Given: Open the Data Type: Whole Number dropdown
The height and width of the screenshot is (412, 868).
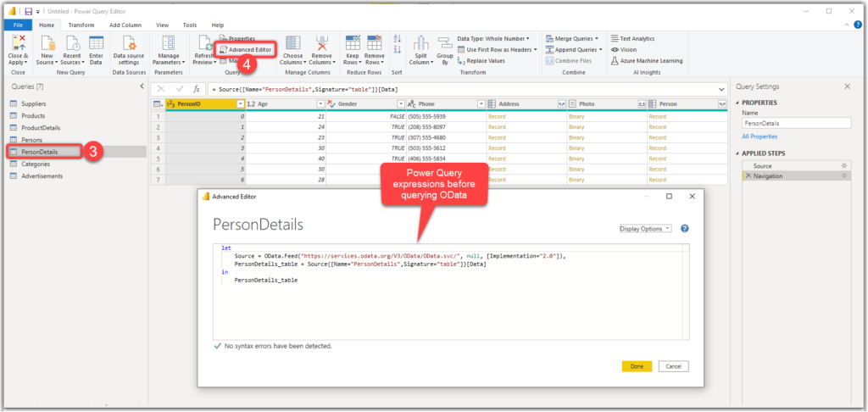Looking at the screenshot, I should tap(493, 38).
